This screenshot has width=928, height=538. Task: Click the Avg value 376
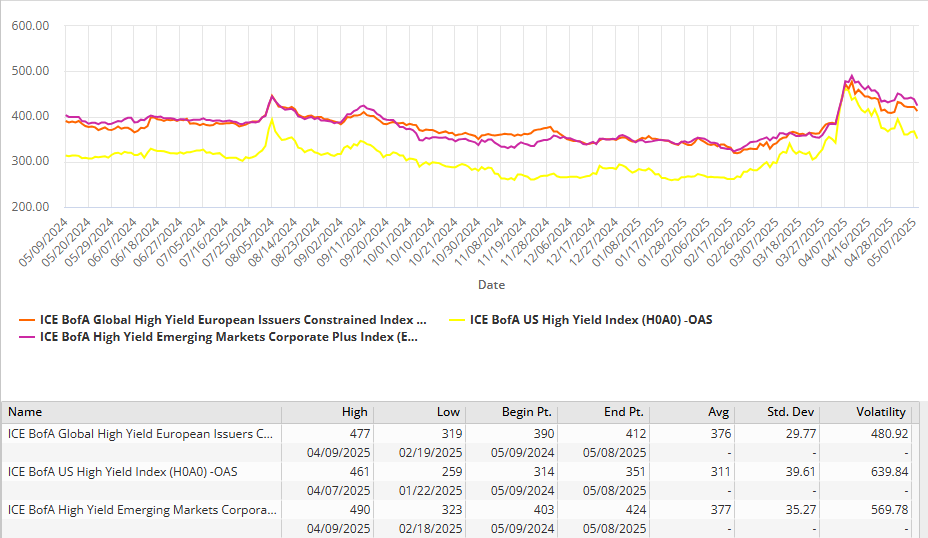coord(721,434)
